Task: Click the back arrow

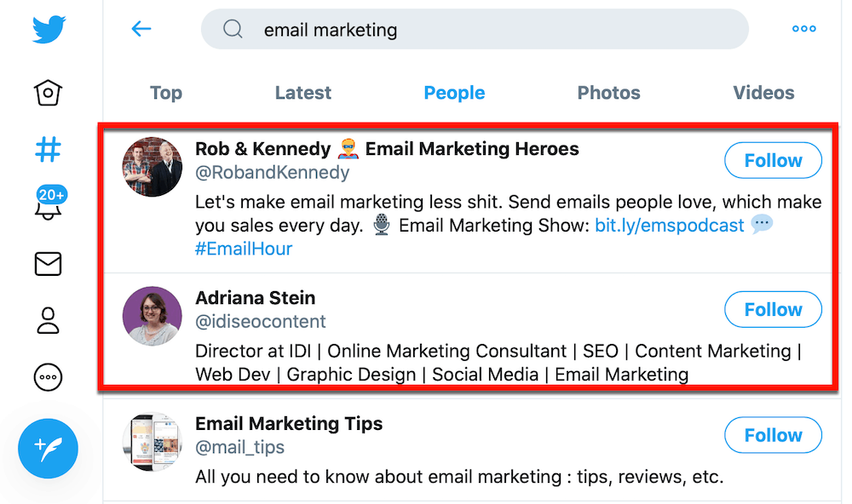Action: [141, 29]
